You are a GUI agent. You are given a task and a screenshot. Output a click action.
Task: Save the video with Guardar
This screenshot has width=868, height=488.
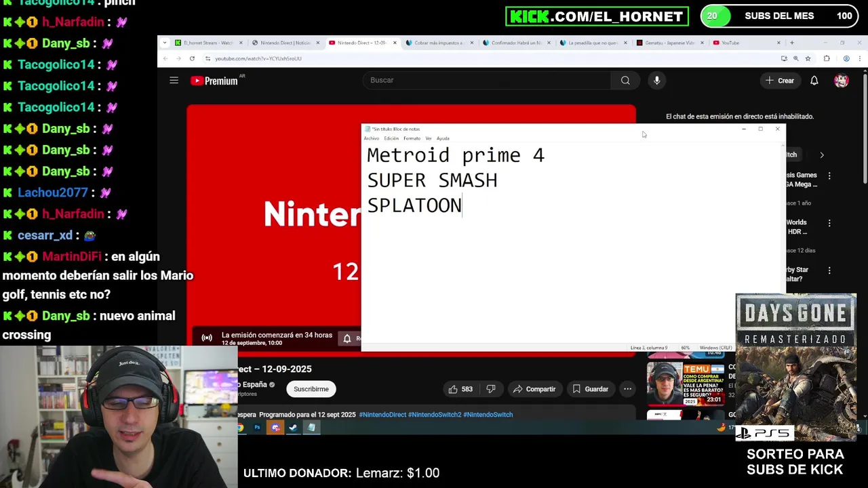click(590, 389)
